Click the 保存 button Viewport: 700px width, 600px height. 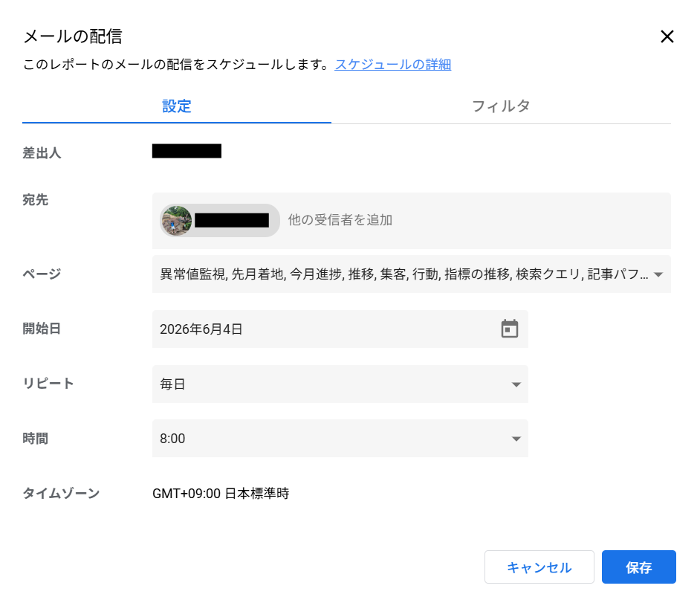pos(639,567)
